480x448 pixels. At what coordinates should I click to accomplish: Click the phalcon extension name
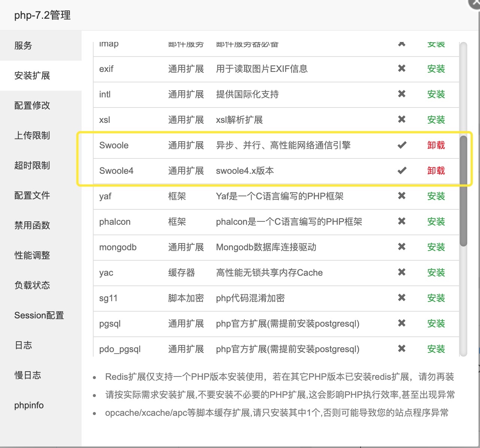[115, 222]
